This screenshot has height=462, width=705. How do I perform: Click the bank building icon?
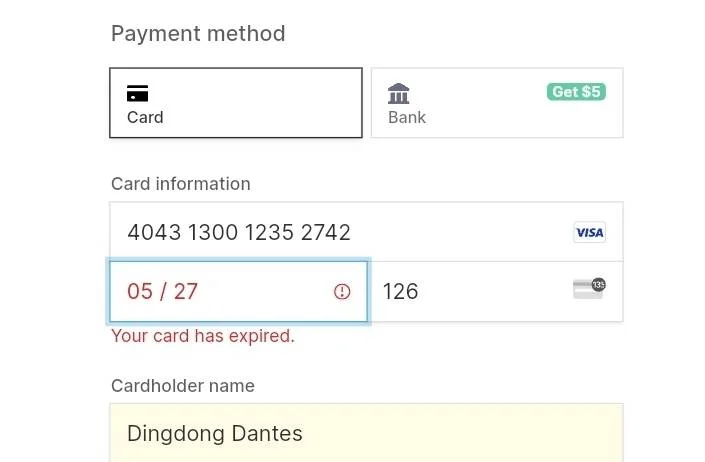click(398, 93)
